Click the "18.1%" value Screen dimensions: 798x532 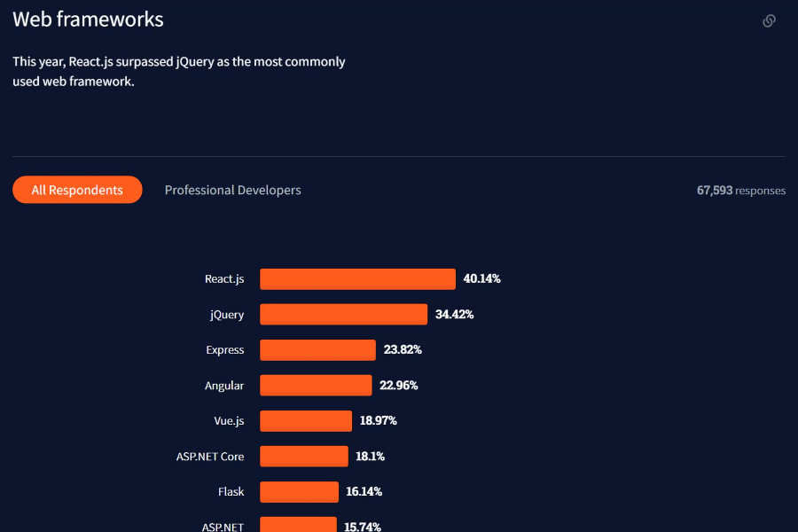point(370,456)
